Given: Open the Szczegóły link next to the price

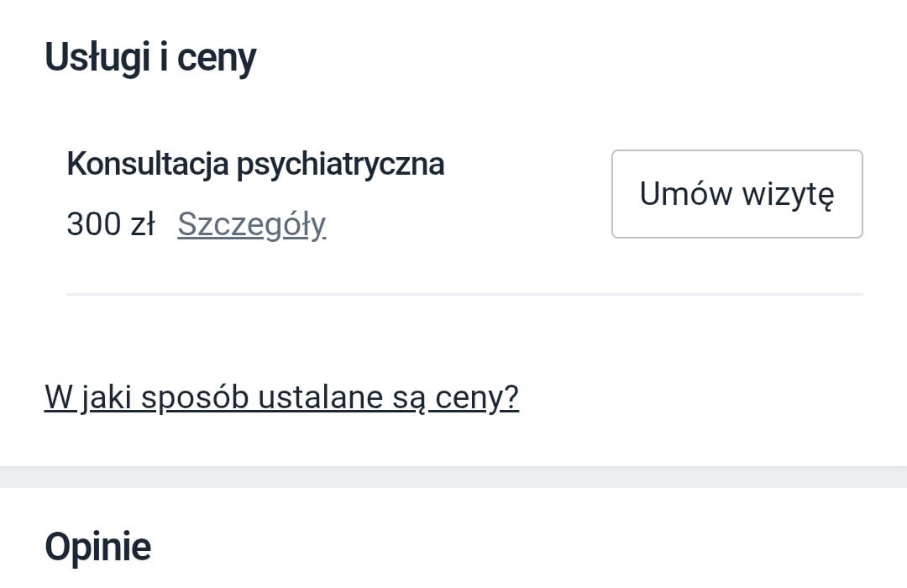Looking at the screenshot, I should coord(251,224).
